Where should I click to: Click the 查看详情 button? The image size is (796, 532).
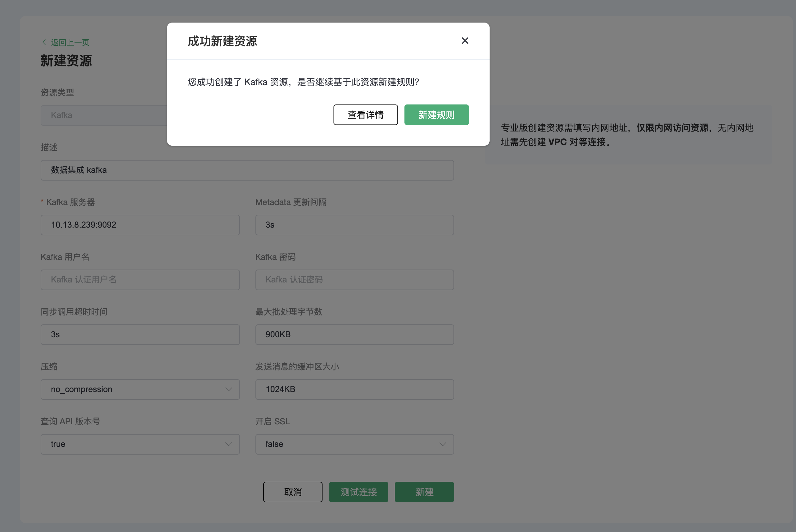tap(365, 115)
